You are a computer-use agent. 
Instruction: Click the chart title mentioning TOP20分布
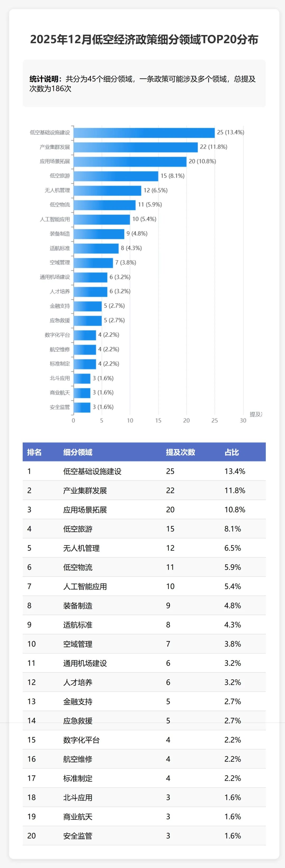[x=144, y=40]
